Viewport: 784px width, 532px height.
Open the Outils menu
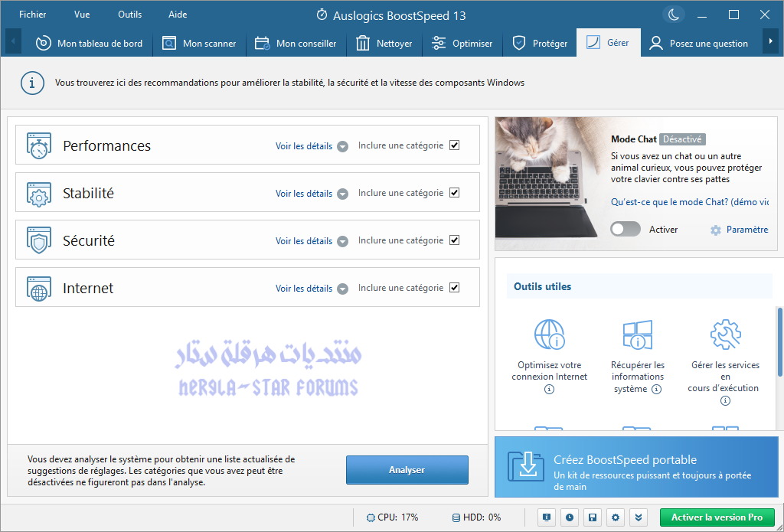click(x=130, y=15)
